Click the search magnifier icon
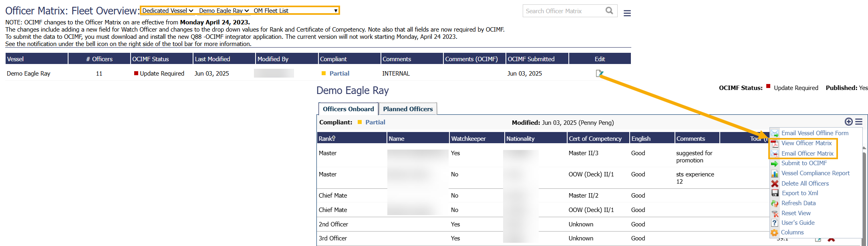 [x=609, y=11]
